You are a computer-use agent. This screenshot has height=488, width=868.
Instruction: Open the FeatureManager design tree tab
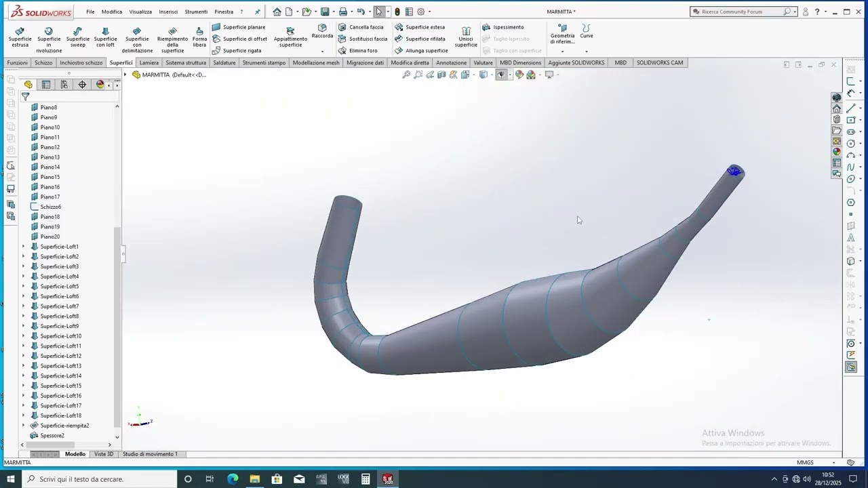click(x=28, y=85)
